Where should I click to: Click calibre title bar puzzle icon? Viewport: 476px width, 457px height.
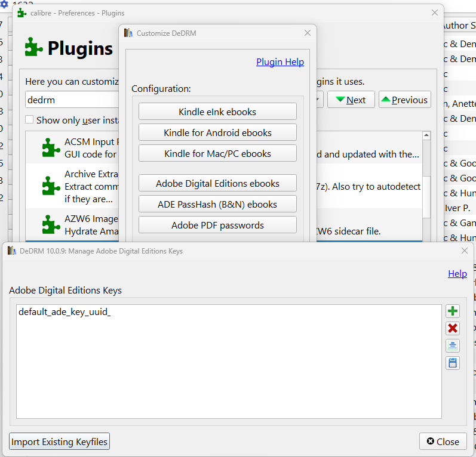point(22,13)
